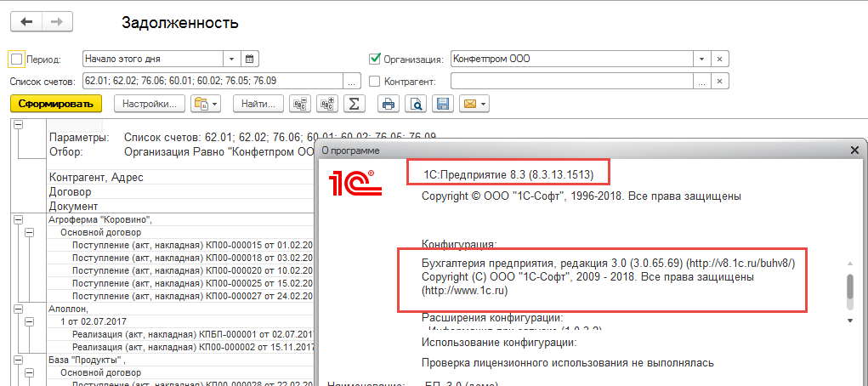Select row Поступление КП00-000025 от 15.02
The height and width of the screenshot is (386, 868).
click(x=180, y=283)
